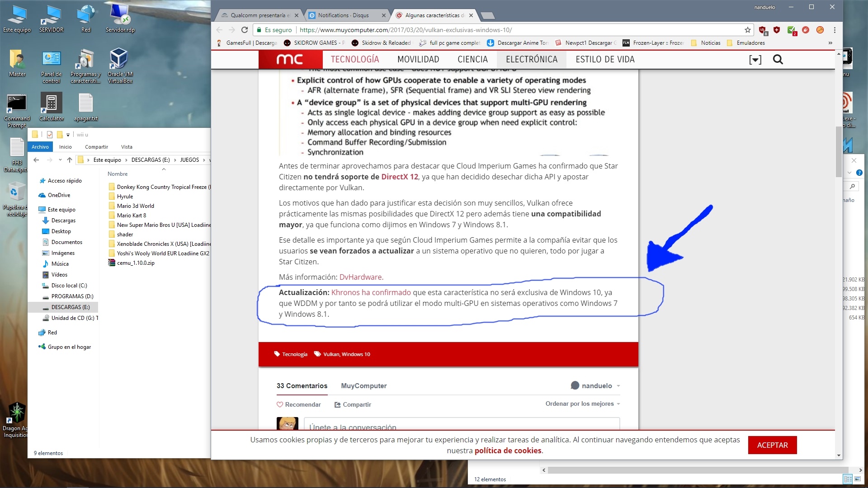Image resolution: width=868 pixels, height=488 pixels.
Task: Open Programas y características icon
Action: (x=85, y=66)
